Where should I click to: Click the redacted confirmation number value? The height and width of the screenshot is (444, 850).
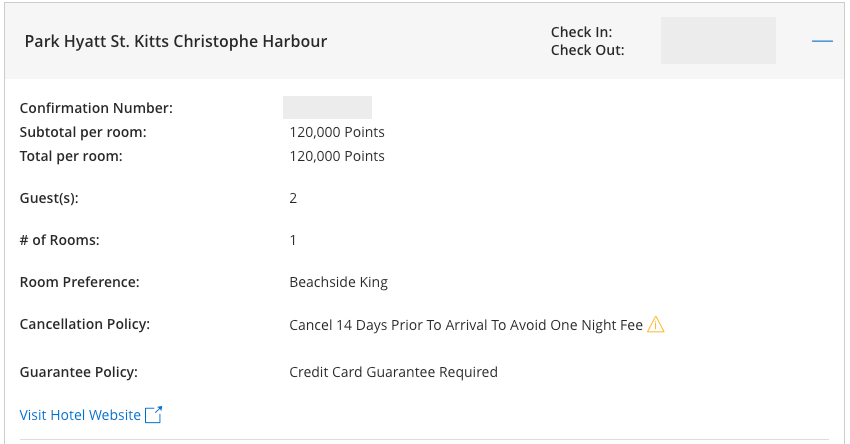[327, 108]
